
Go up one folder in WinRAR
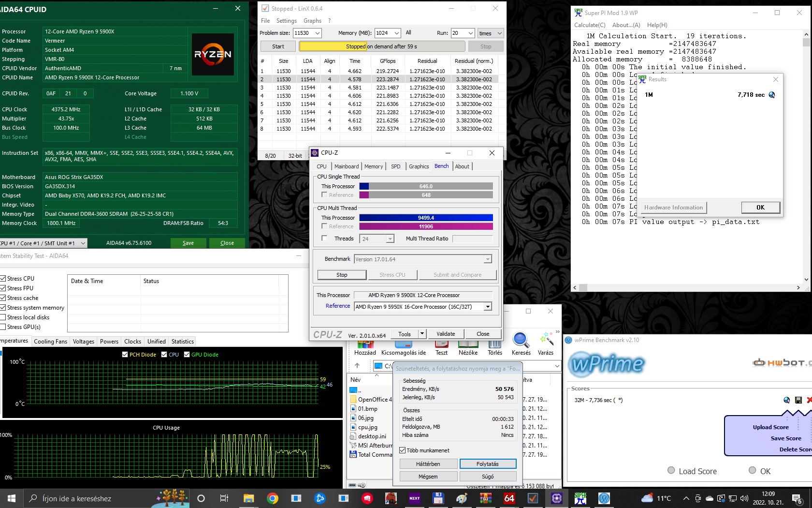point(357,366)
